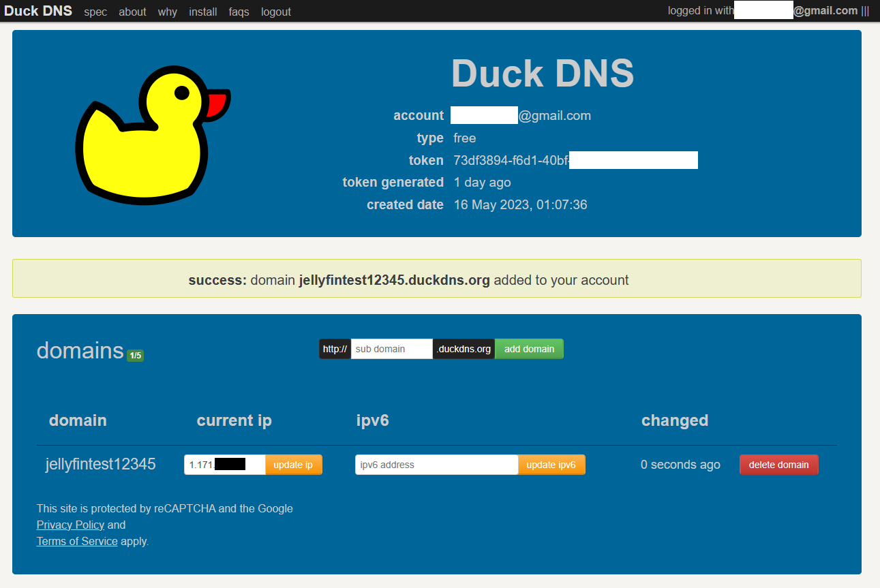Select "spec" in the navigation bar
This screenshot has width=880, height=588.
point(95,12)
